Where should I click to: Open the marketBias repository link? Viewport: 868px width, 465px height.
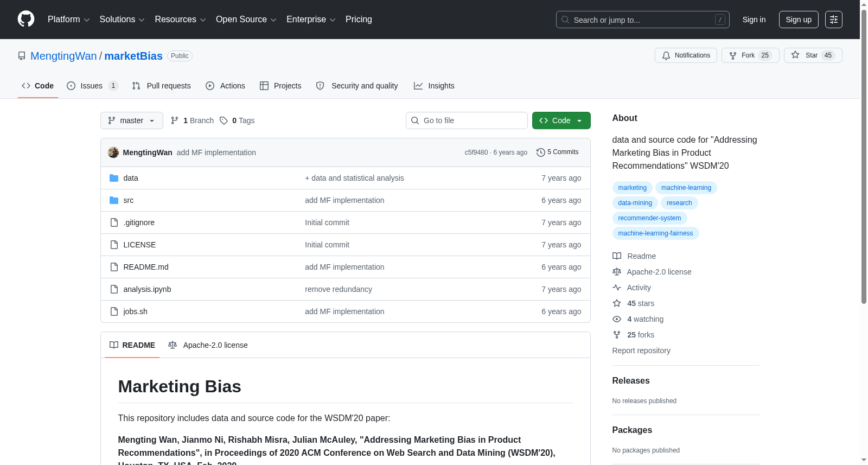coord(133,56)
